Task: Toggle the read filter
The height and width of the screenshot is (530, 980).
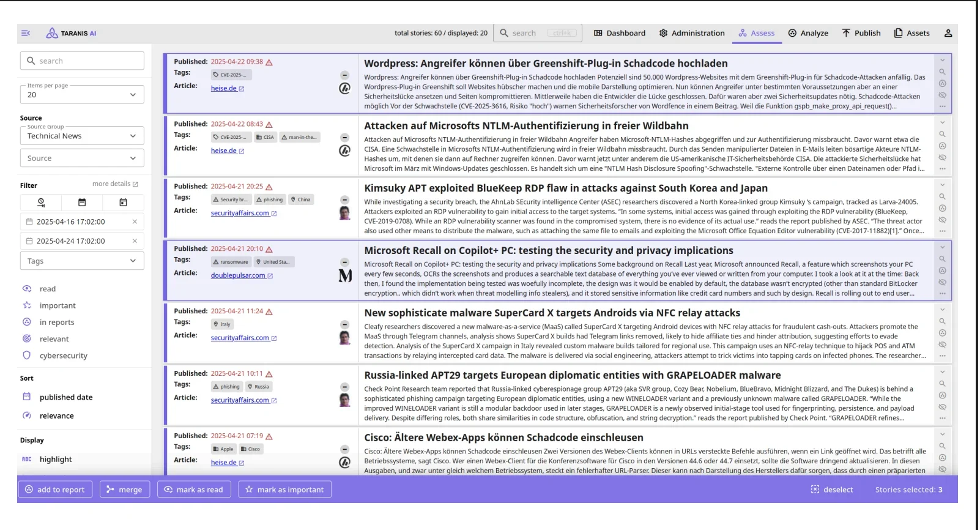Action: click(x=47, y=289)
